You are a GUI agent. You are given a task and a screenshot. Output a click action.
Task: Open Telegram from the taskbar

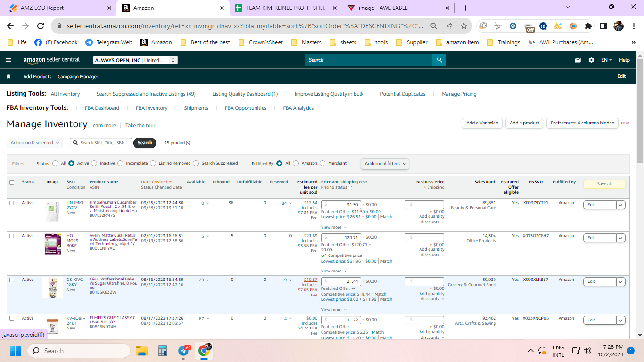(184, 351)
